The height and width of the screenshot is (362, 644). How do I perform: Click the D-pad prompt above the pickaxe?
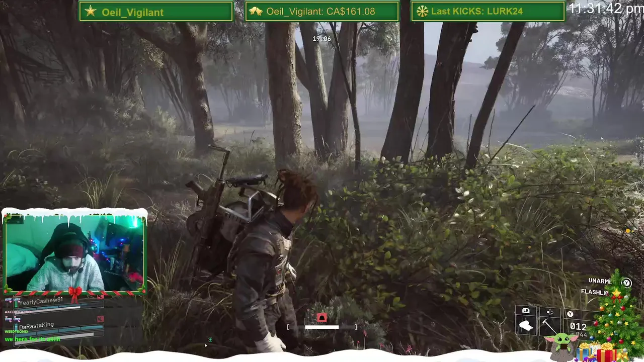click(550, 313)
